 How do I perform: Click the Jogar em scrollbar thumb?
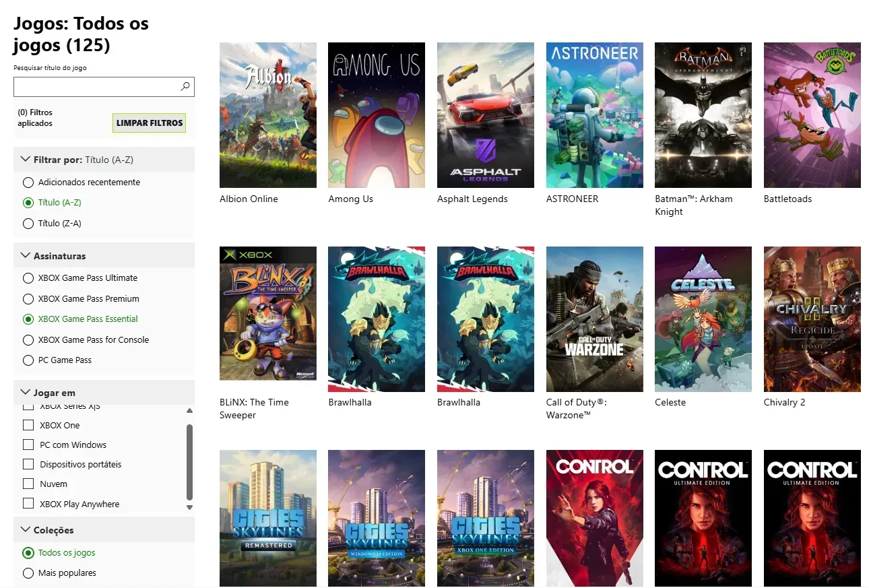[189, 461]
